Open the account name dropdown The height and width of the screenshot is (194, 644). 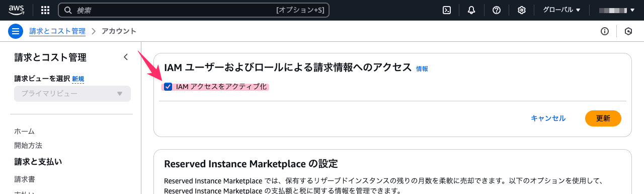616,10
